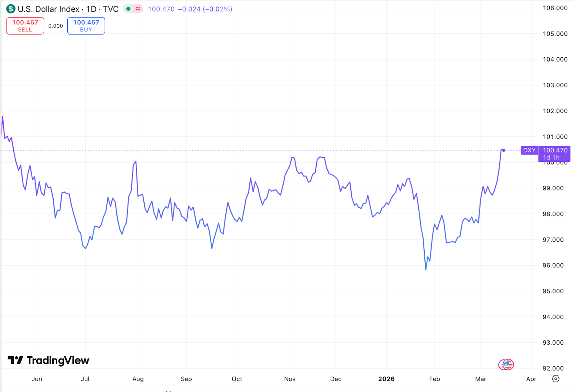Click the pink approximate-data indicator icon
573x392 pixels.
[x=138, y=9]
